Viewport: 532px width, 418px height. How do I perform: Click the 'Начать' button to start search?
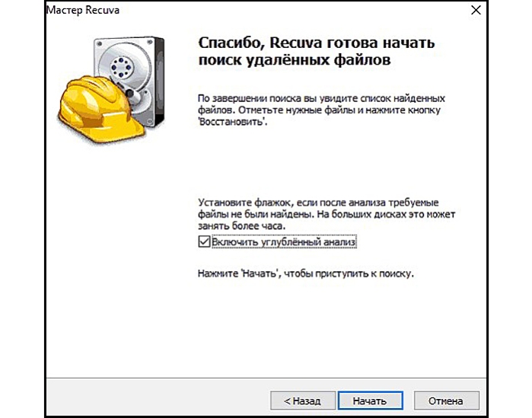[x=370, y=400]
